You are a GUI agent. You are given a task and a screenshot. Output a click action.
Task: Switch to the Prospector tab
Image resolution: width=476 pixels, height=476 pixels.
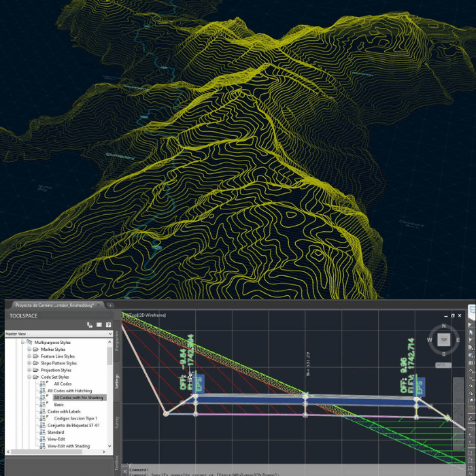pyautogui.click(x=117, y=341)
